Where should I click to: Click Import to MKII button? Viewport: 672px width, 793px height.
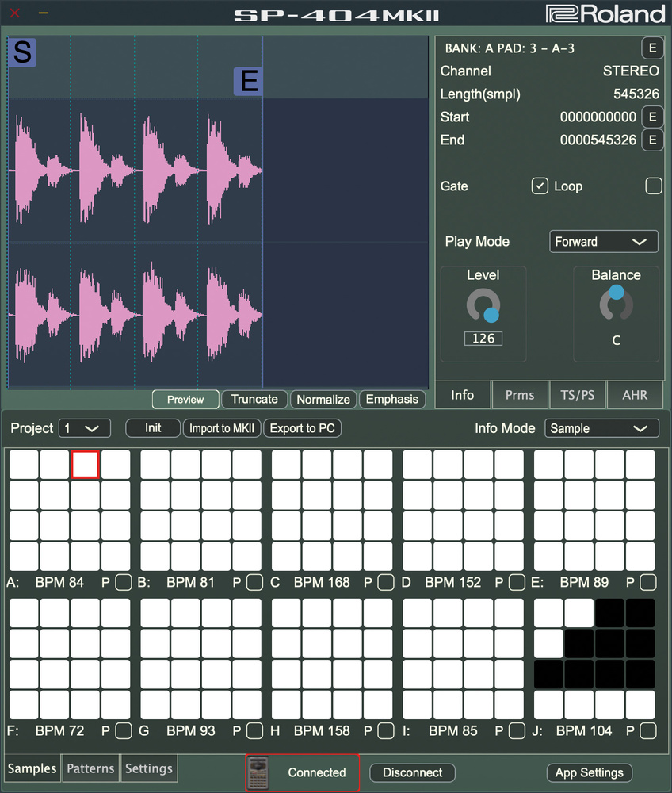coord(222,428)
